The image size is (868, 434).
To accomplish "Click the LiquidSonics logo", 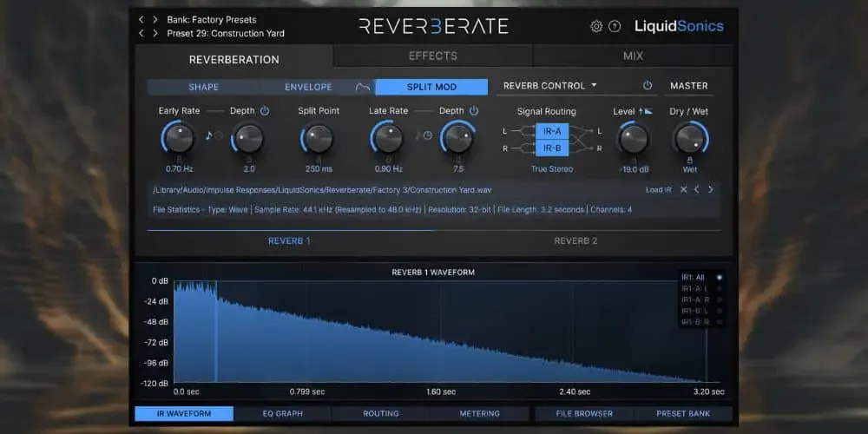I will point(679,26).
